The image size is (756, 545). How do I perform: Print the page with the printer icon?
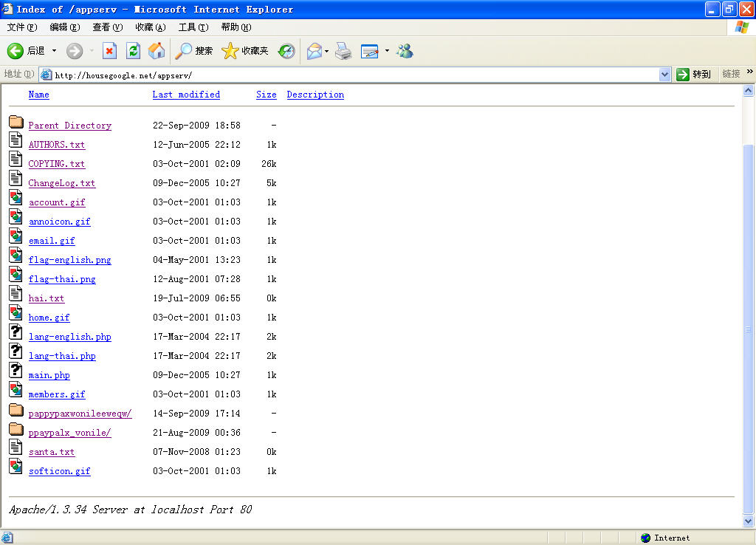coord(343,51)
